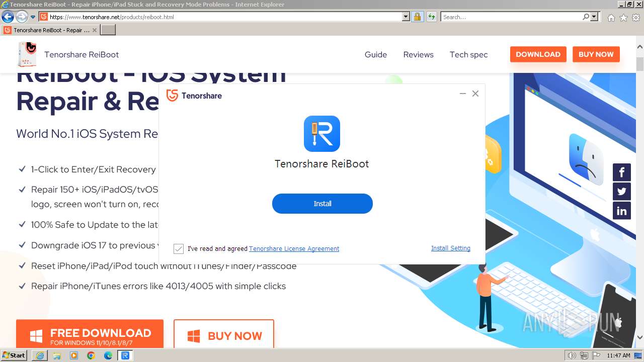Open File Explorer folder taskbar icon
This screenshot has width=644, height=362.
[x=57, y=355]
